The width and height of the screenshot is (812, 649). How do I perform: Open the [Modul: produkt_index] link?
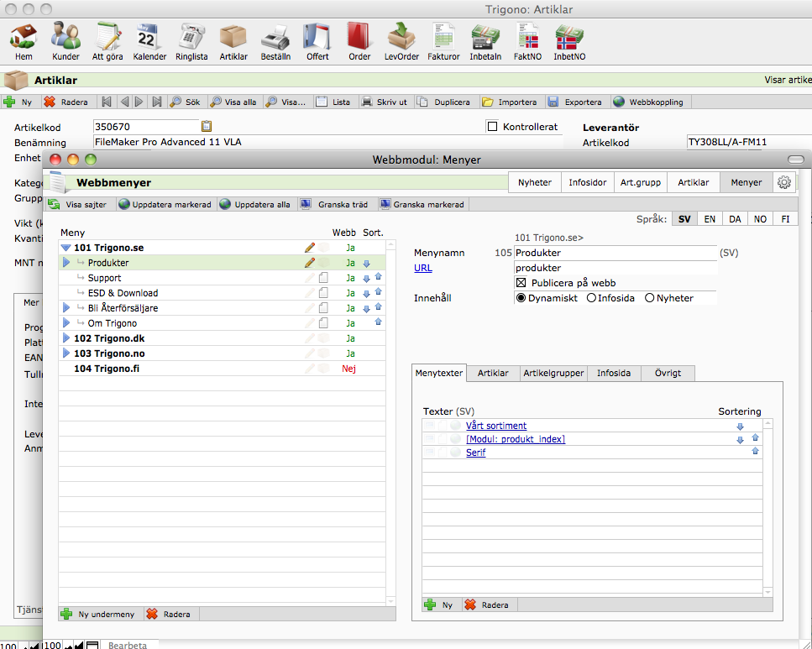[x=516, y=439]
